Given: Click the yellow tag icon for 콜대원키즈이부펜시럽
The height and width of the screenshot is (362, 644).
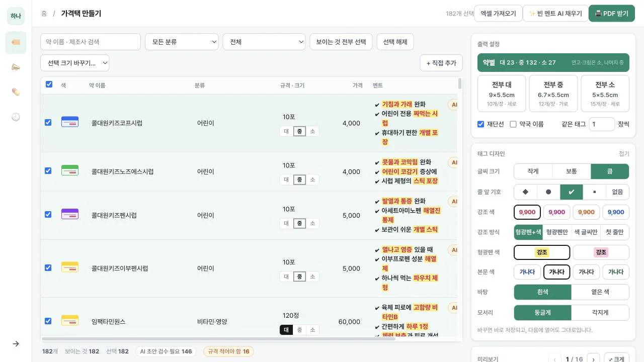Looking at the screenshot, I should [70, 267].
